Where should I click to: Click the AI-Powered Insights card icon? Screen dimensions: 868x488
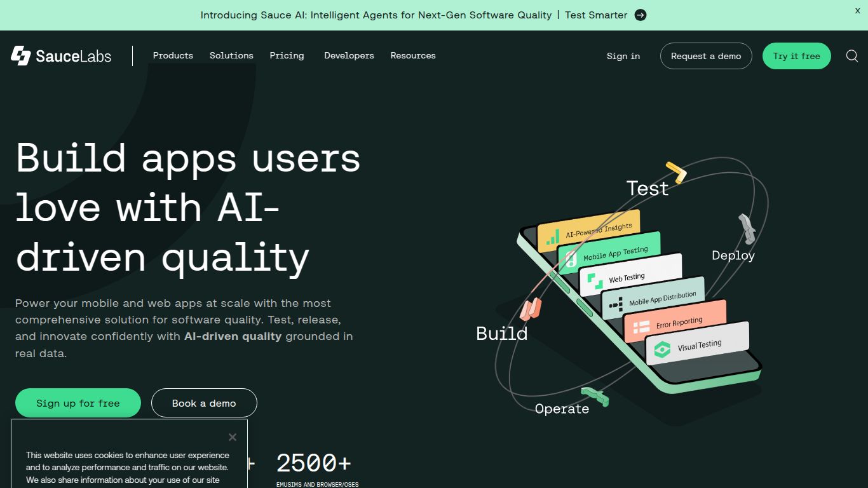click(x=553, y=237)
